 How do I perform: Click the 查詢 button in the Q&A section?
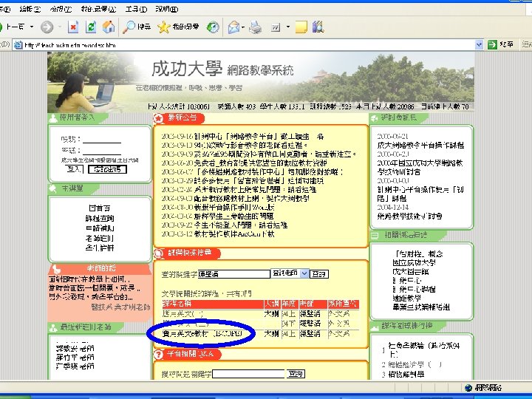(296, 374)
